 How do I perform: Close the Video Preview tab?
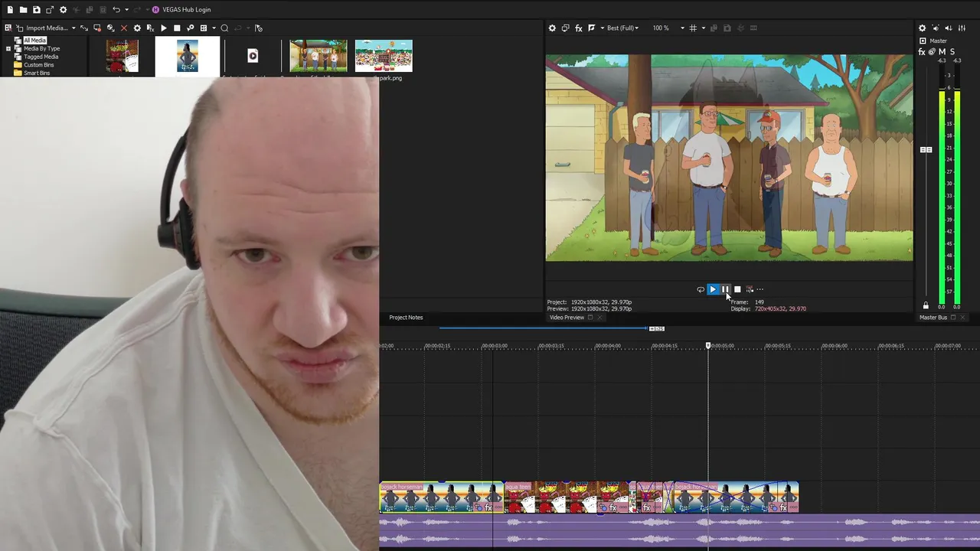click(599, 318)
